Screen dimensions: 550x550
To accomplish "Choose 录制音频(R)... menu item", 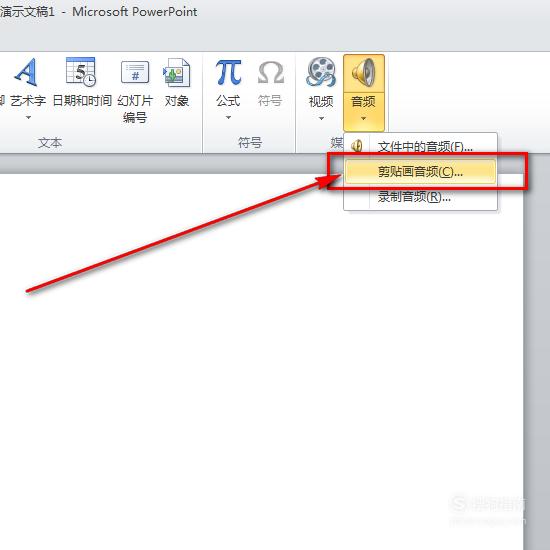I will click(x=420, y=197).
